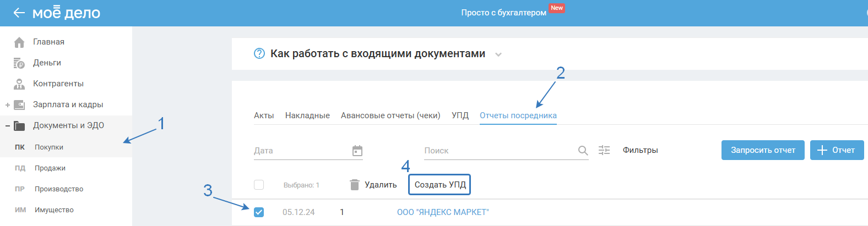Click the question mark help icon
Image resolution: width=868 pixels, height=226 pixels.
coord(259,53)
